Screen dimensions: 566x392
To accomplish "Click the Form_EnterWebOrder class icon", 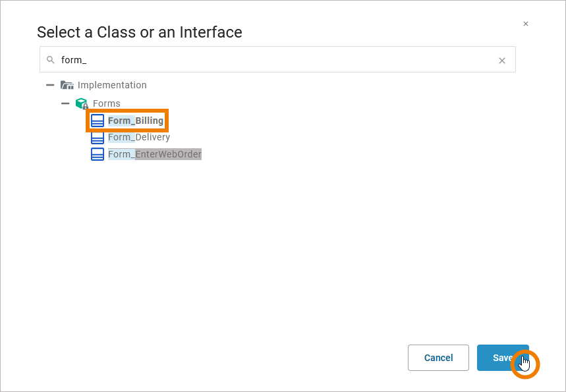I will [98, 154].
